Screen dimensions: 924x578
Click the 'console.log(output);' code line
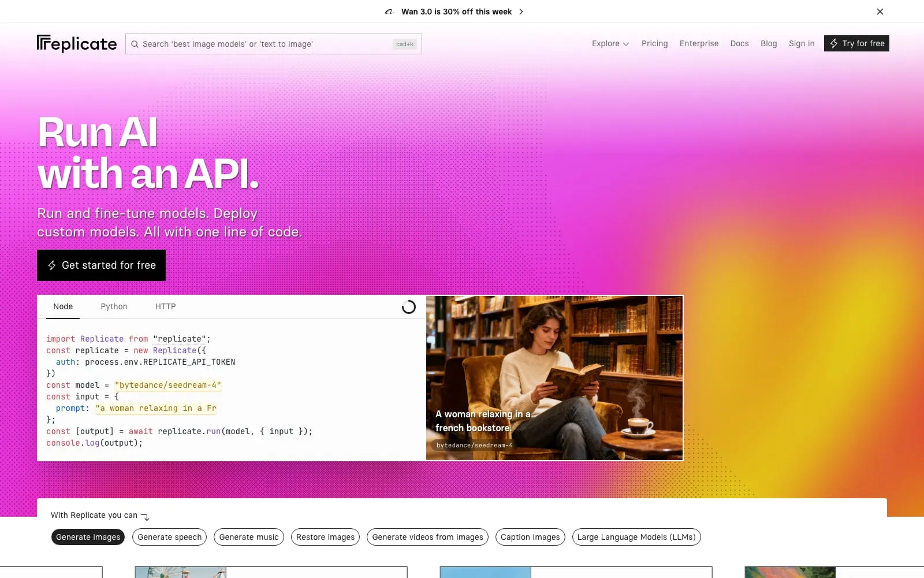pos(94,443)
